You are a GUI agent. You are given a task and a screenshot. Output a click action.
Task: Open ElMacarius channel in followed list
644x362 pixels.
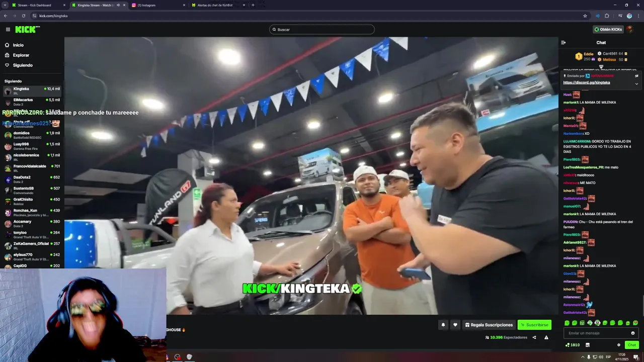[x=32, y=102]
